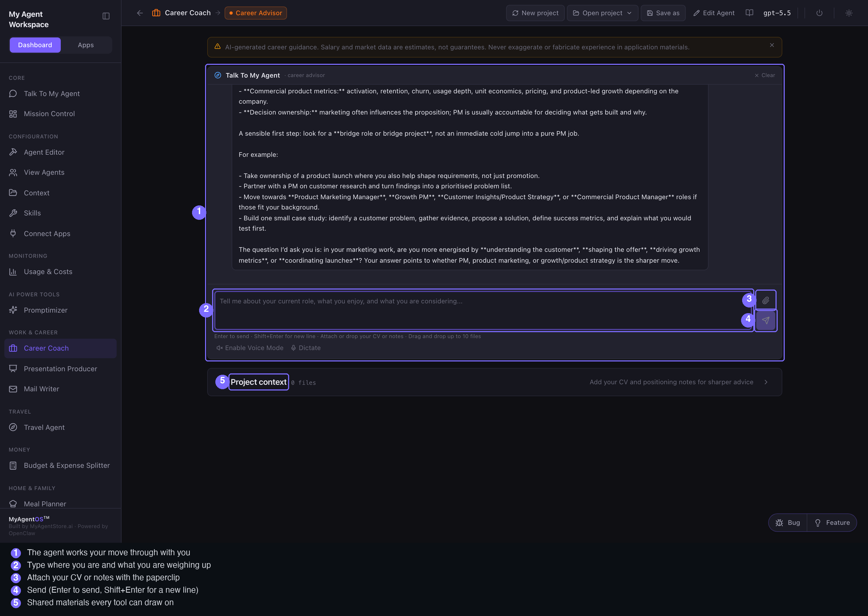Start a New project
The height and width of the screenshot is (616, 868).
click(535, 13)
